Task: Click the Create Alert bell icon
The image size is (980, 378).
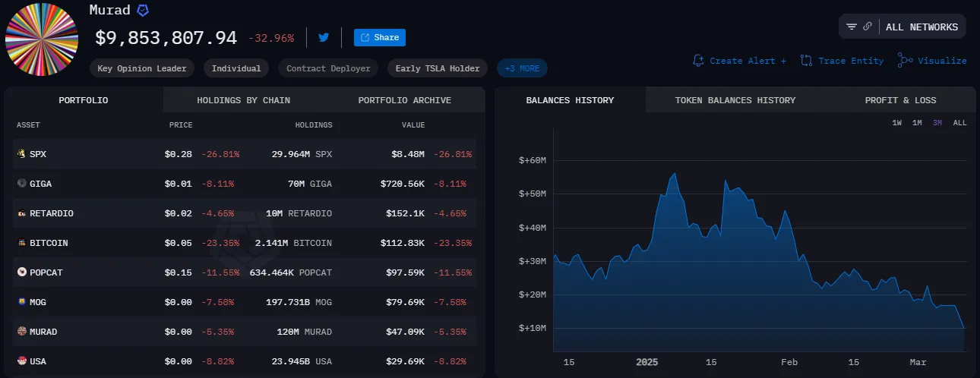Action: [x=698, y=61]
